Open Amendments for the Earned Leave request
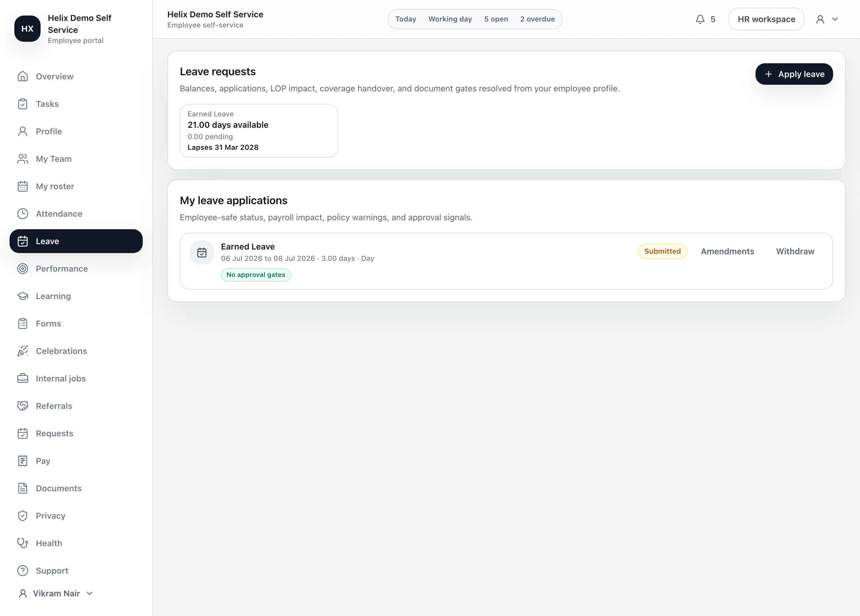 [x=727, y=251]
